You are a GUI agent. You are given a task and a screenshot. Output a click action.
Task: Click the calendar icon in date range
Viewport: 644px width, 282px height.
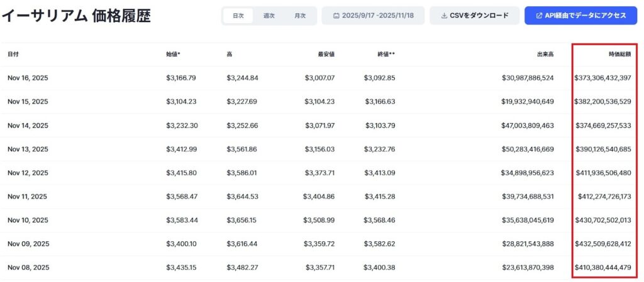tap(336, 16)
